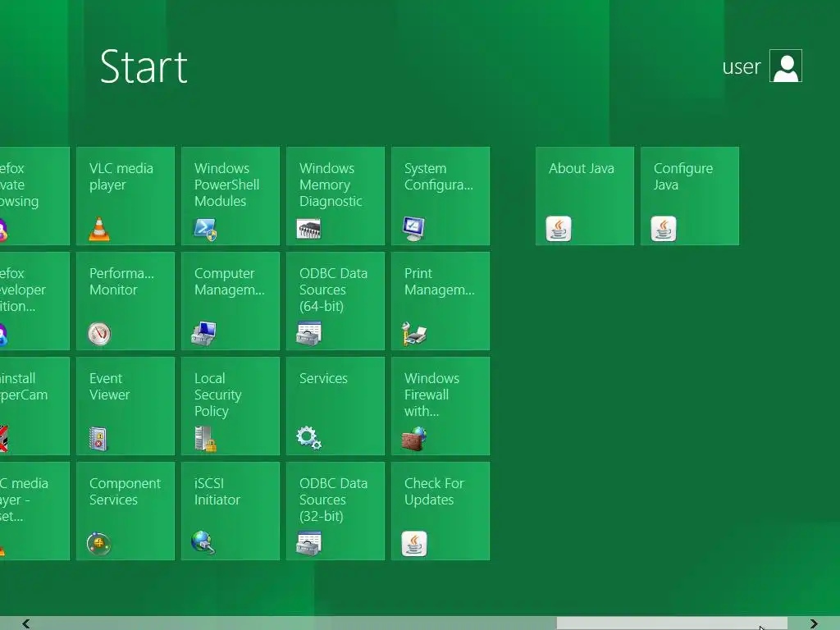Click the Print Management printer icon

[413, 334]
